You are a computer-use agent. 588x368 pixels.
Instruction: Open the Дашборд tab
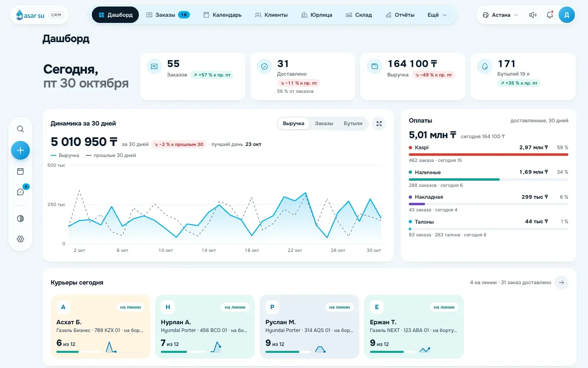tap(115, 15)
